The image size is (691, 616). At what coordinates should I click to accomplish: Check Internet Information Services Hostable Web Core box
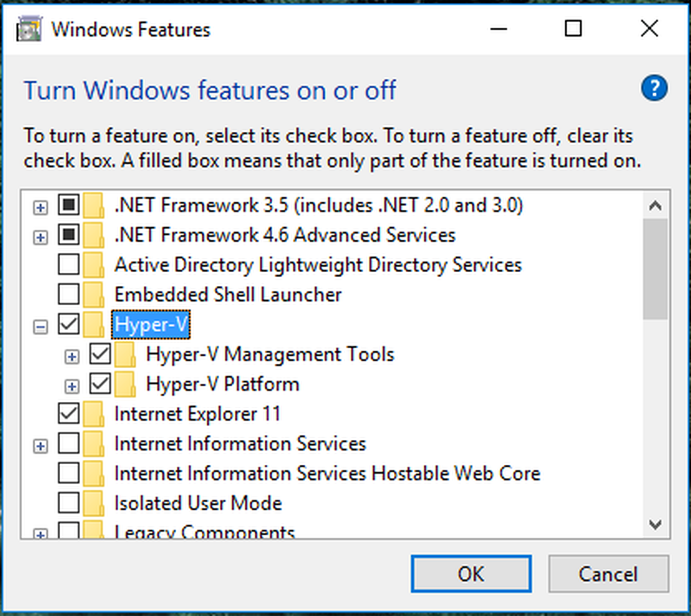click(x=68, y=473)
